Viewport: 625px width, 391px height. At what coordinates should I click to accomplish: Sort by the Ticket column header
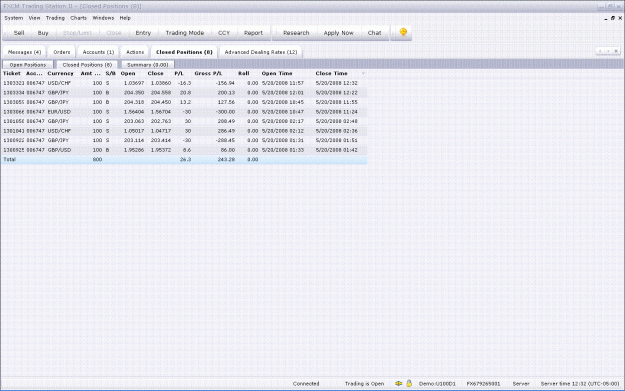pos(12,73)
